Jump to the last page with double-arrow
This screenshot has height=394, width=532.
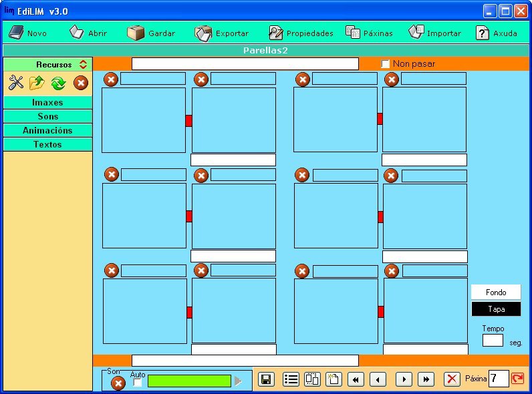[426, 379]
